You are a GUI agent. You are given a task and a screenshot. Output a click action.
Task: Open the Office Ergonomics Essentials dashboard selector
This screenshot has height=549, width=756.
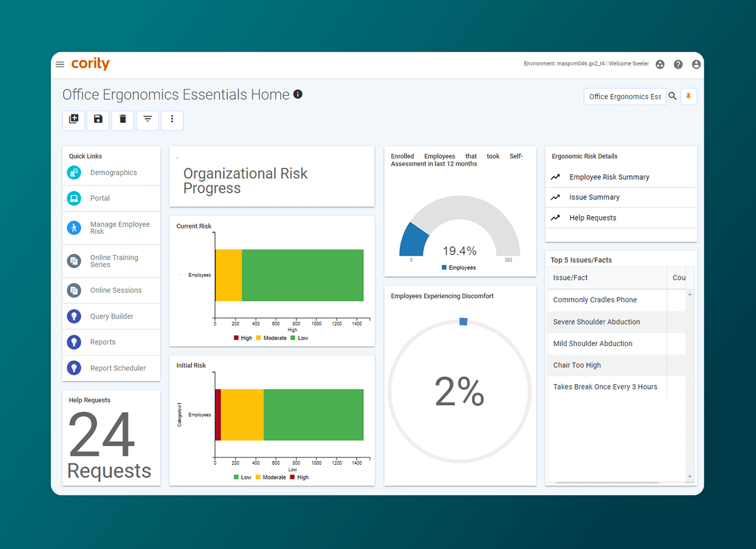625,96
